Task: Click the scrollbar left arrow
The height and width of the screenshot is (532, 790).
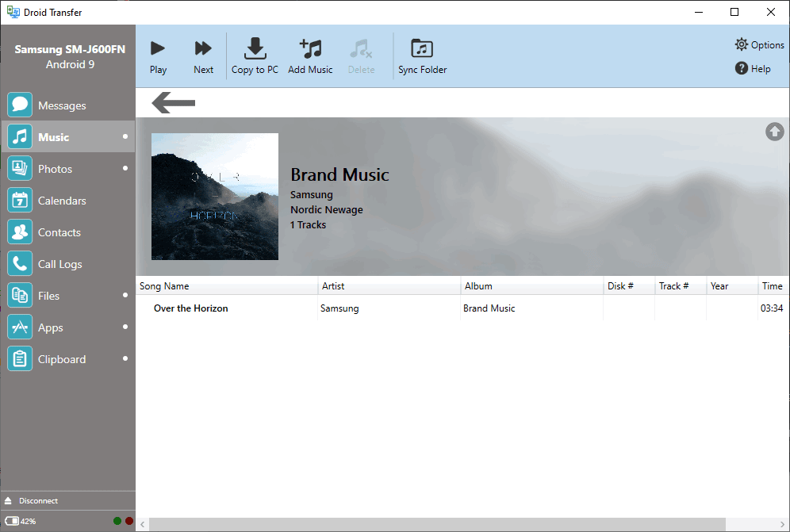Action: point(143,524)
